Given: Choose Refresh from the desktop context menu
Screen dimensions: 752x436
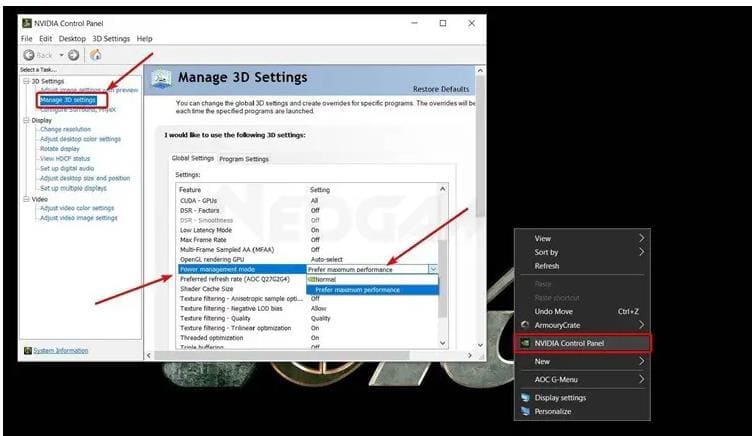Looking at the screenshot, I should 547,266.
